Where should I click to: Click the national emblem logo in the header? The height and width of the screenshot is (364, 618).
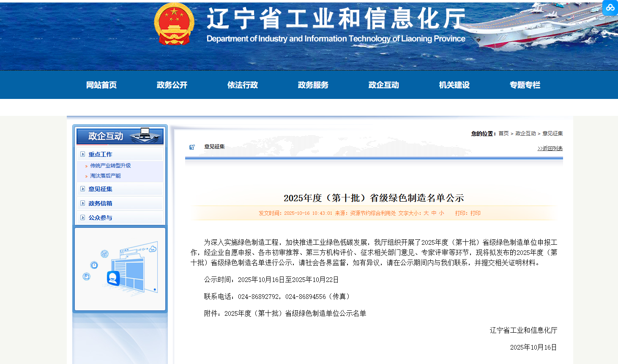174,24
